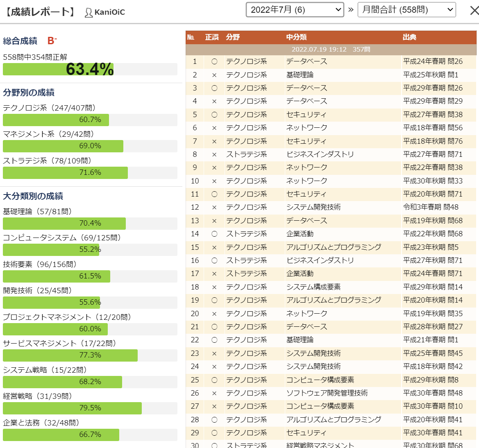479x448 pixels.
Task: Click ビジネスインダストリ in row 8
Action: tap(320, 154)
